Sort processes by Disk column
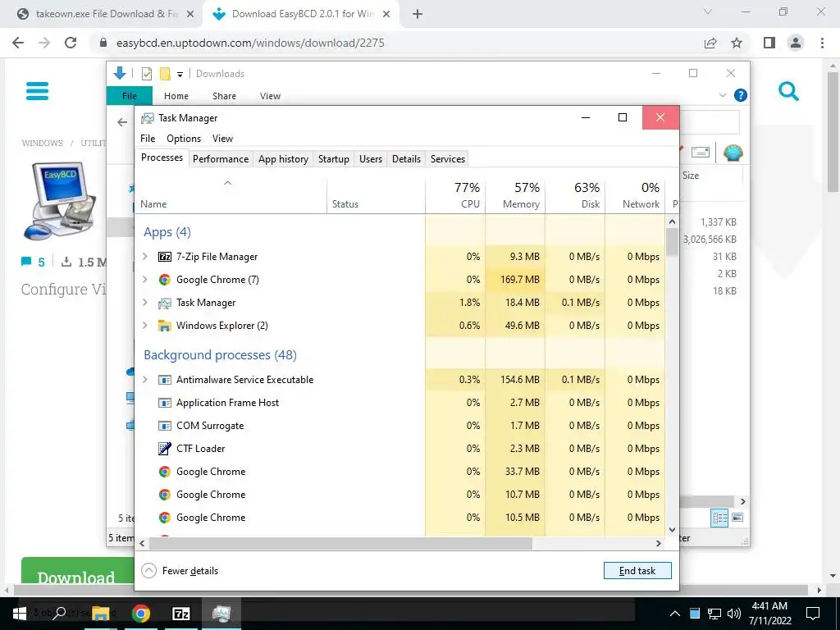The image size is (840, 630). click(x=575, y=196)
